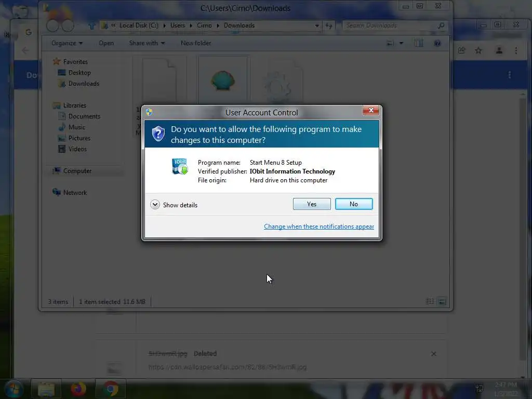The image size is (532, 399).
Task: Click the UAC shield question-mark icon
Action: [158, 134]
